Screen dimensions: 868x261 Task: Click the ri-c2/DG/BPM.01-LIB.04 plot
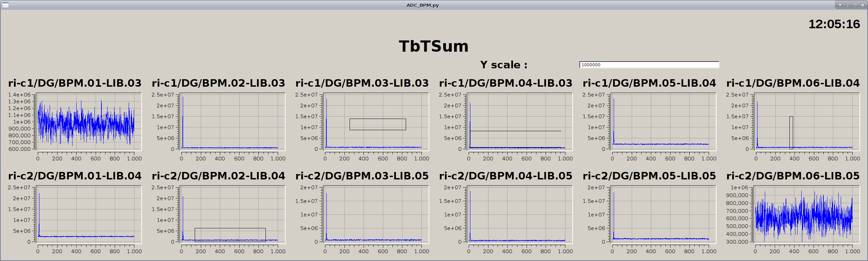click(x=89, y=214)
